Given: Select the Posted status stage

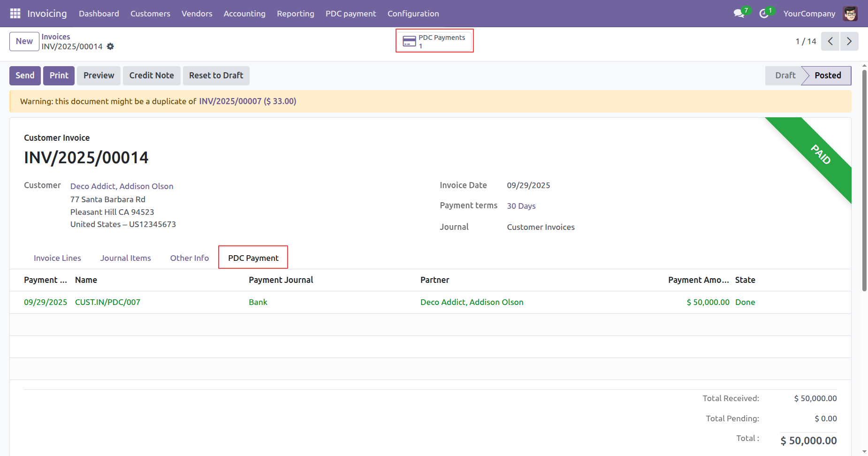Looking at the screenshot, I should [x=828, y=76].
